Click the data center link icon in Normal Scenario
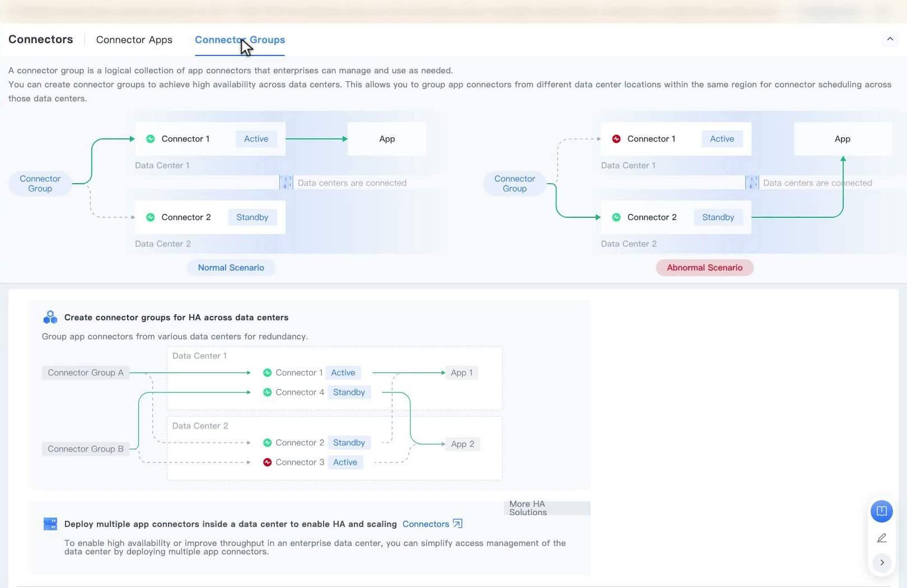 (x=286, y=183)
